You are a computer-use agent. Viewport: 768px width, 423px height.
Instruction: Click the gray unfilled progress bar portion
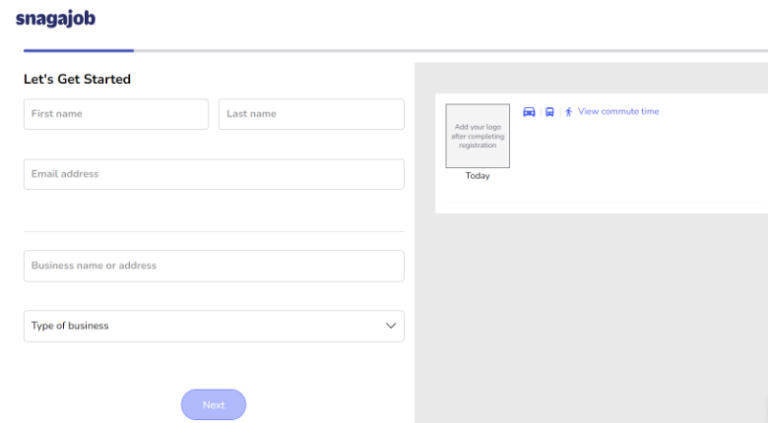[x=450, y=50]
